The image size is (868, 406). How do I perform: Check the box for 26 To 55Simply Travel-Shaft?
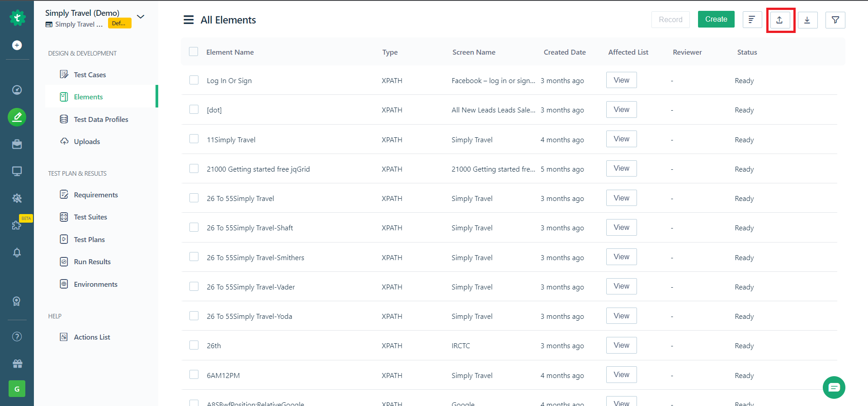point(194,227)
